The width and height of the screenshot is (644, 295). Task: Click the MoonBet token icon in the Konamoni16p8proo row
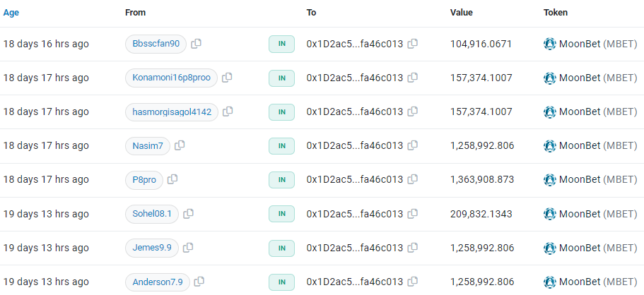(549, 78)
